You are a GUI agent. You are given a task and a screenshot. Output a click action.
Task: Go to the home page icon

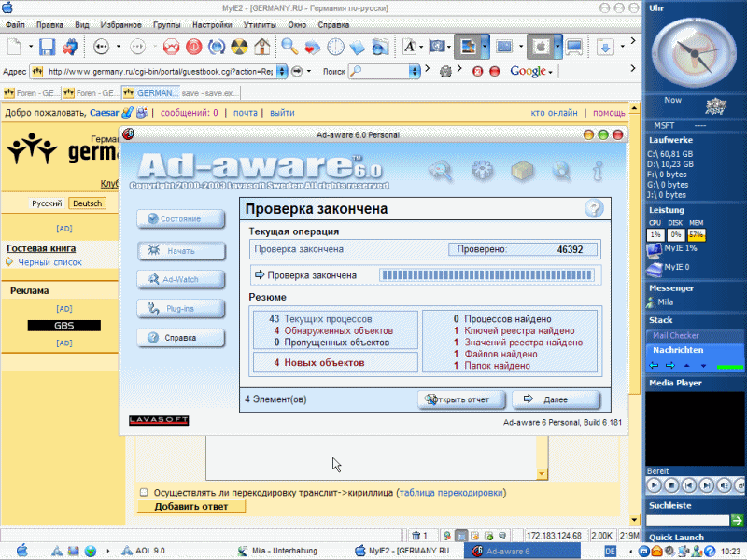click(x=262, y=47)
